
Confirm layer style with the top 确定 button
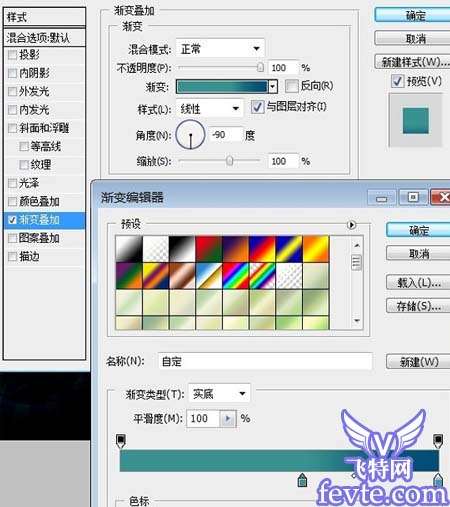tap(413, 16)
